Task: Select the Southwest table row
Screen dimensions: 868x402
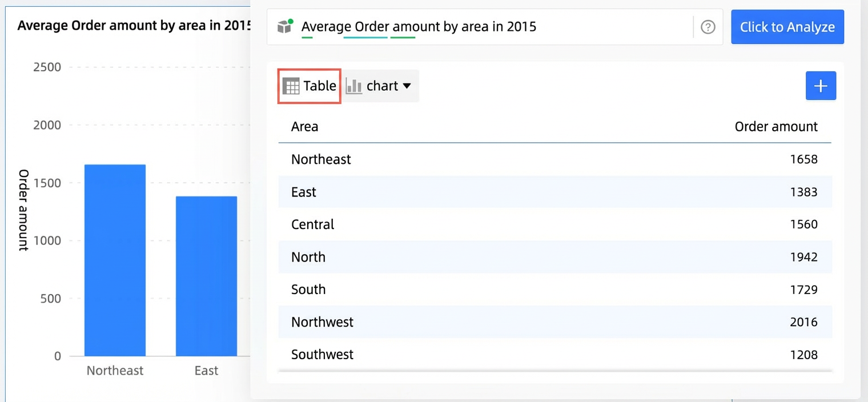Action: click(555, 355)
